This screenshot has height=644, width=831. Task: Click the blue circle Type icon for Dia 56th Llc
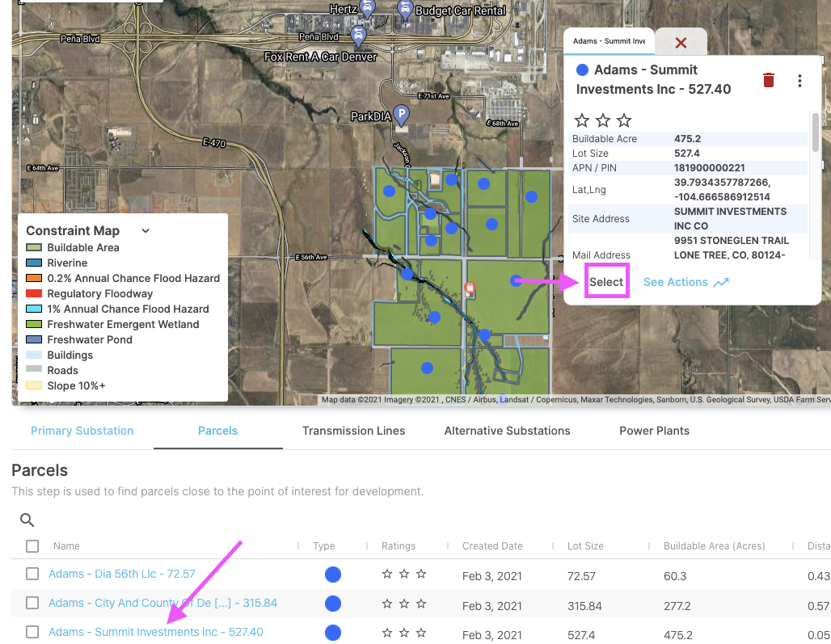332,575
